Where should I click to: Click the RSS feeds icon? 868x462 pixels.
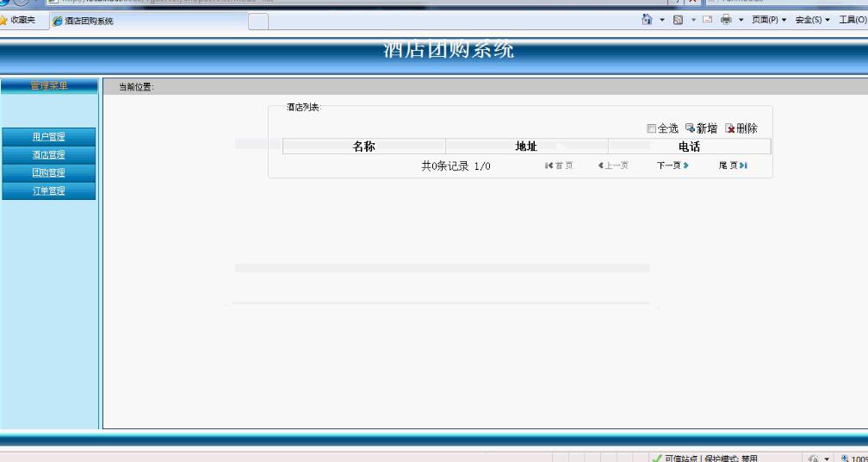[x=679, y=20]
